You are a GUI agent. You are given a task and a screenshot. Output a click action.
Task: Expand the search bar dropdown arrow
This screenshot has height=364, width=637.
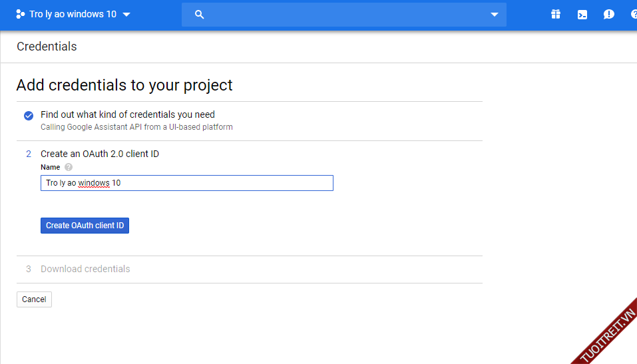[494, 15]
